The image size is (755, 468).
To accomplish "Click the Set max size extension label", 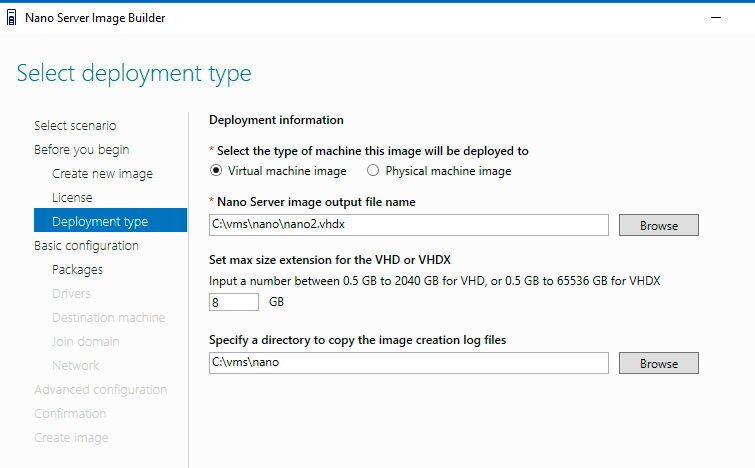I will pos(330,260).
